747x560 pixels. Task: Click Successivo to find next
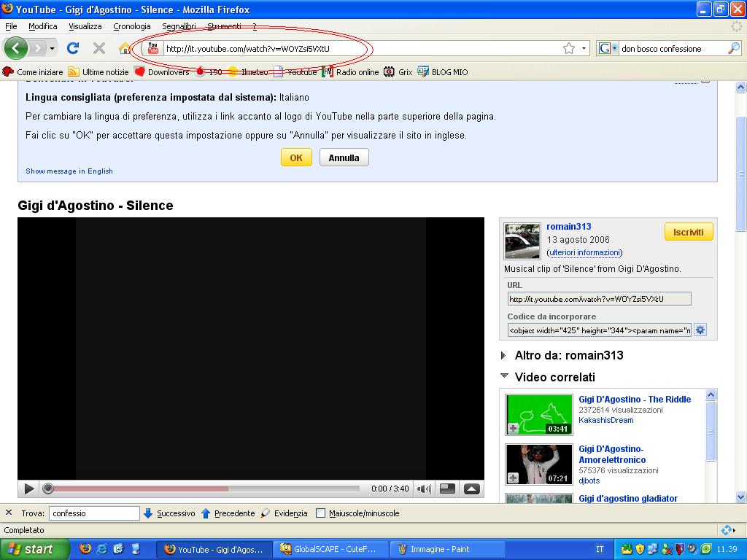169,513
